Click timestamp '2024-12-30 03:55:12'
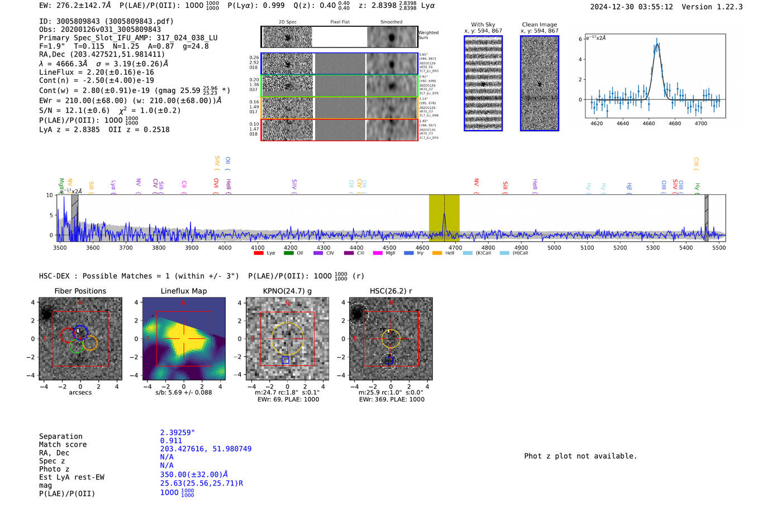 [632, 7]
